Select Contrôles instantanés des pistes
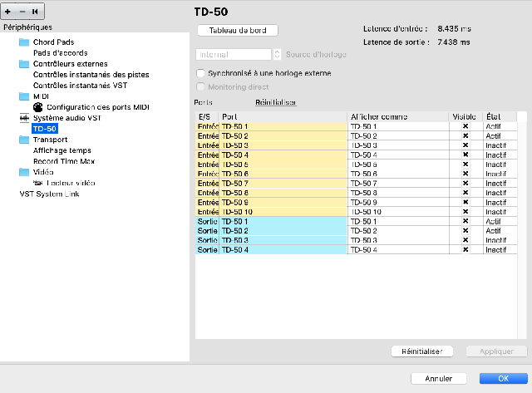532x393 pixels. (91, 75)
